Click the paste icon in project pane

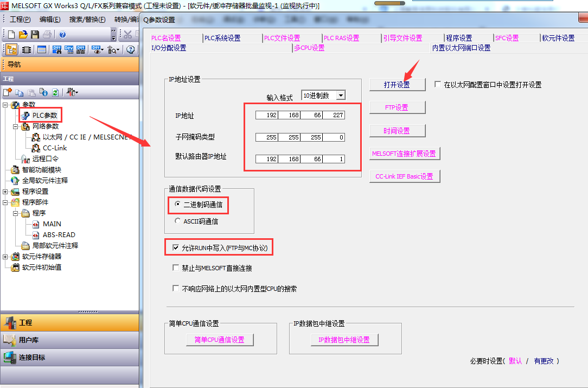(31, 92)
